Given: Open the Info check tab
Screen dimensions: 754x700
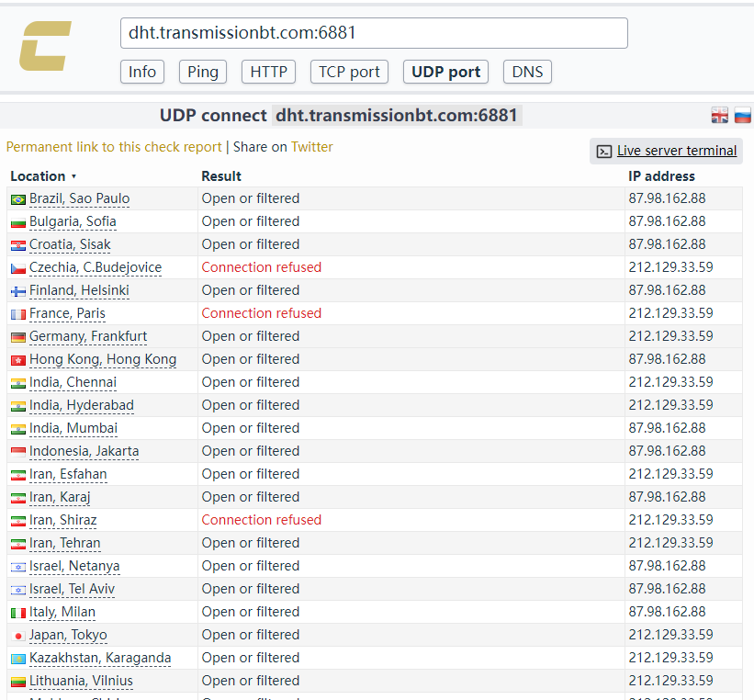Looking at the screenshot, I should [142, 72].
